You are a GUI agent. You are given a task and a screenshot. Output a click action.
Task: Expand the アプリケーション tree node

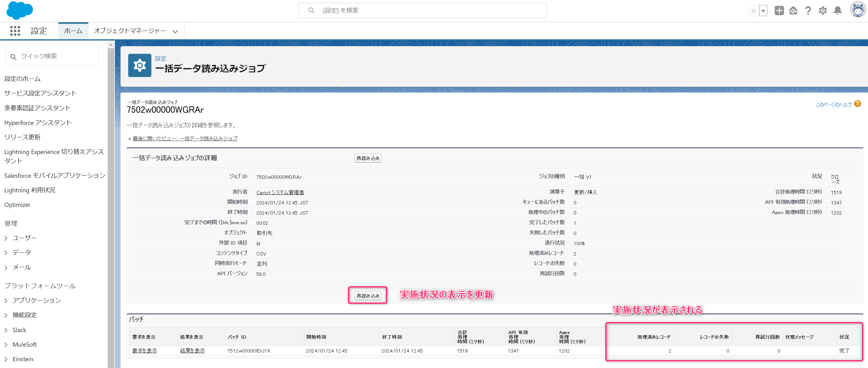pyautogui.click(x=6, y=301)
